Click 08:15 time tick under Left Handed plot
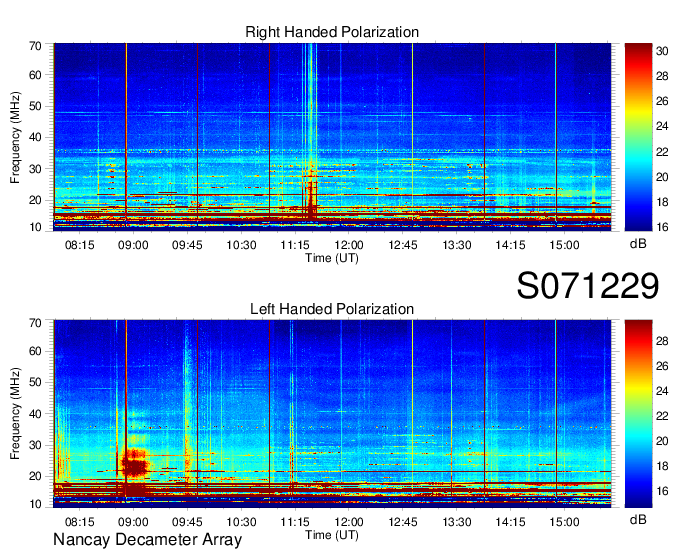Image resolution: width=680 pixels, height=552 pixels. click(x=79, y=522)
